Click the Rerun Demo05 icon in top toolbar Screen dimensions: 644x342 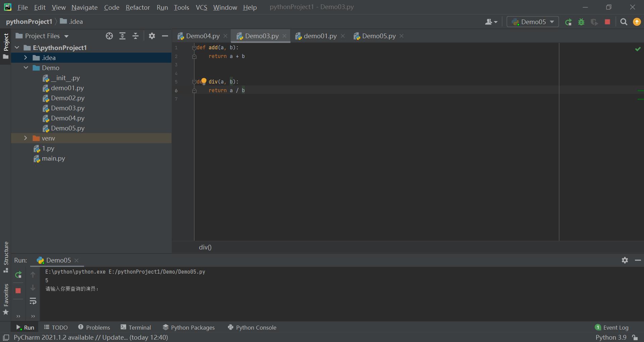click(568, 22)
